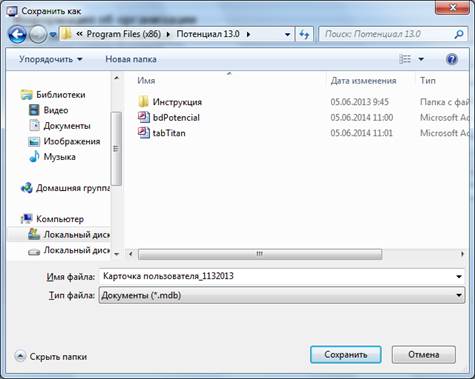This screenshot has height=379, width=475.
Task: Select Program Files (x86) in breadcrumb path
Action: 124,34
